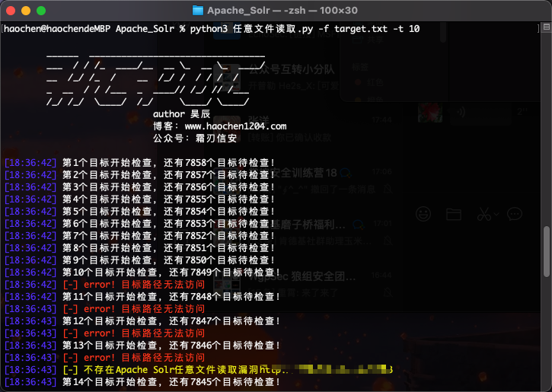Click the green zoom window button

[x=41, y=11]
